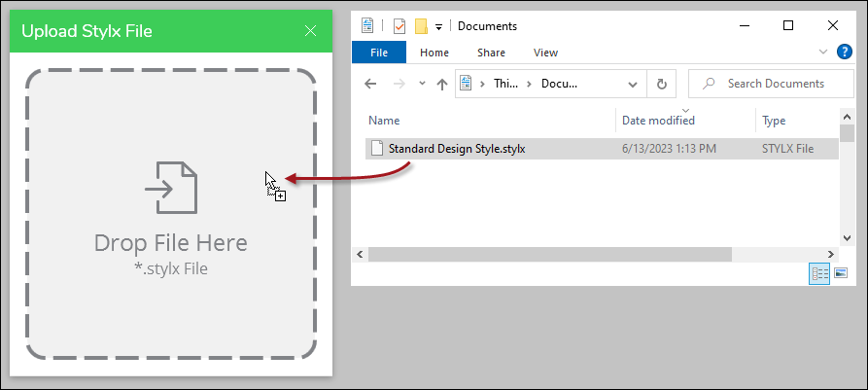Click the 'Drop File Here' text

pos(170,243)
